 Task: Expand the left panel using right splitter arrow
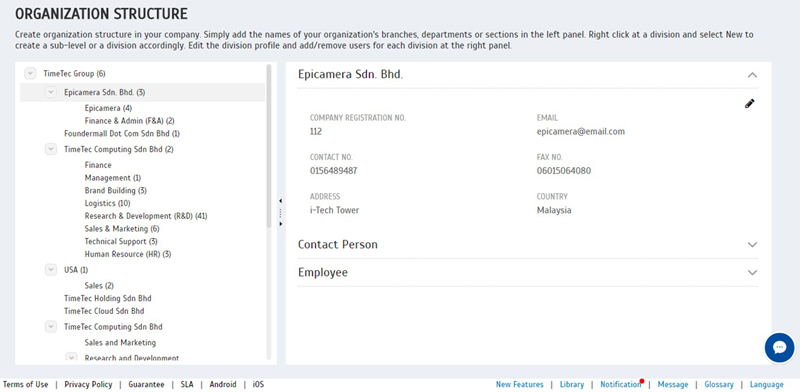(x=281, y=224)
